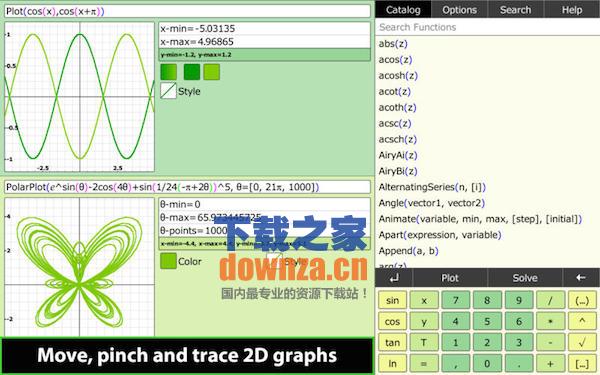
Task: Pick the light green color swatch
Action: click(212, 72)
